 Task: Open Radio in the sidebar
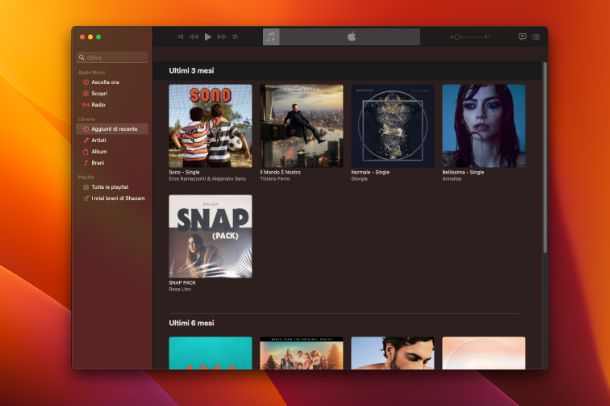pos(112,105)
